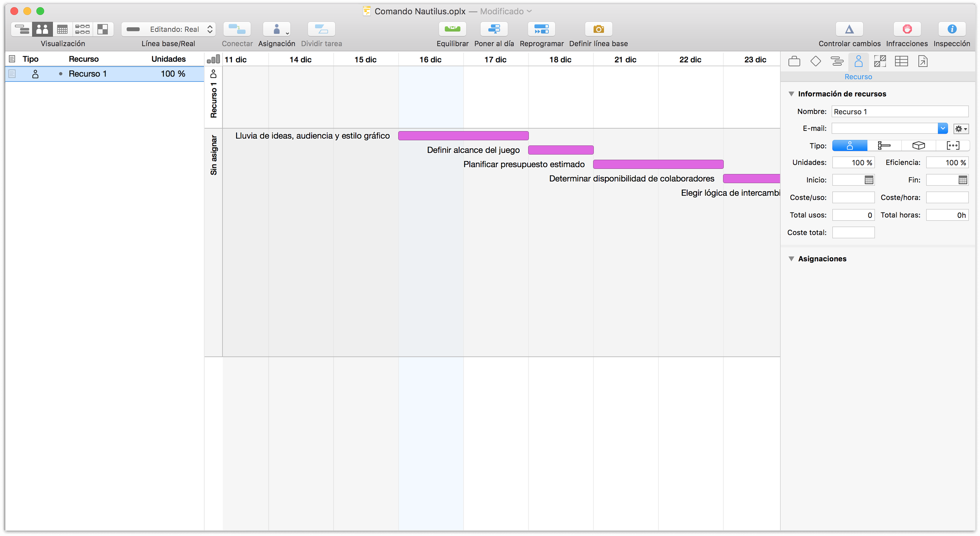Open the Controlar cambios icon
The image size is (980, 536).
(x=849, y=29)
